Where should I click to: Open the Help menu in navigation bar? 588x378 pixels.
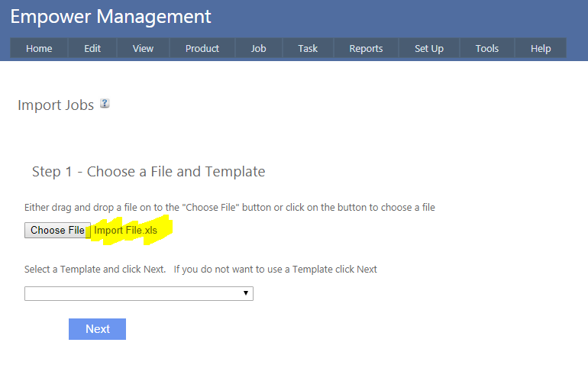(x=541, y=48)
